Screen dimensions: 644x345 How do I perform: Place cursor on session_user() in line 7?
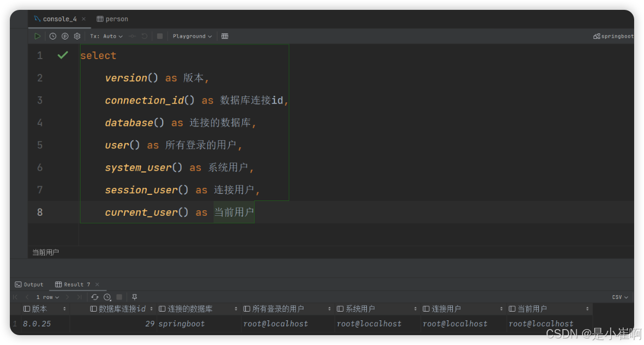point(147,189)
